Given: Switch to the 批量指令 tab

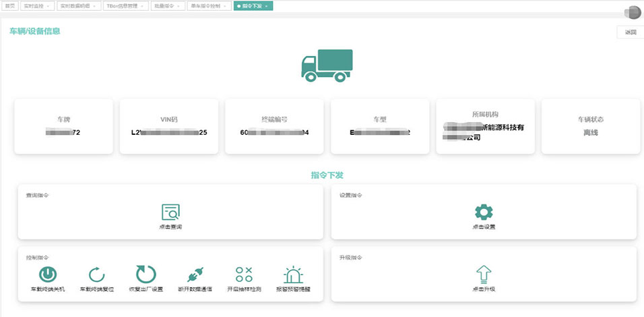Looking at the screenshot, I should coord(168,6).
